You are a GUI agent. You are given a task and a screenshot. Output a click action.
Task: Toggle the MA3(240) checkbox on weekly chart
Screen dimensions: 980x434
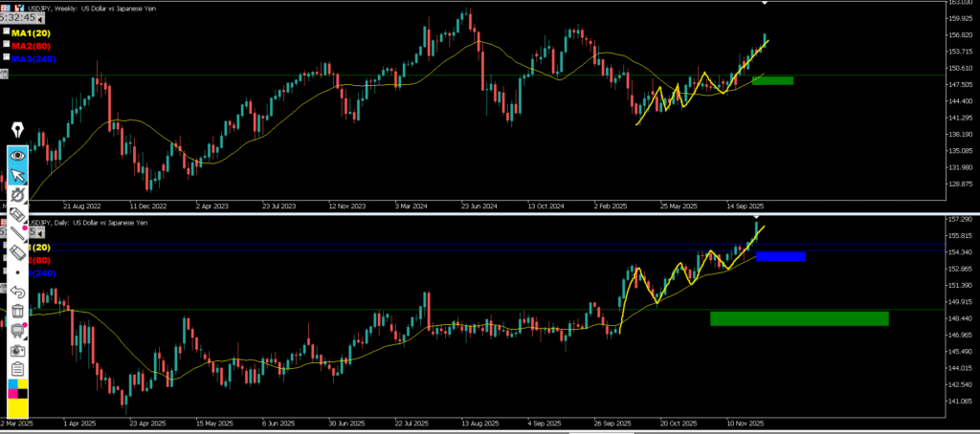pos(7,57)
